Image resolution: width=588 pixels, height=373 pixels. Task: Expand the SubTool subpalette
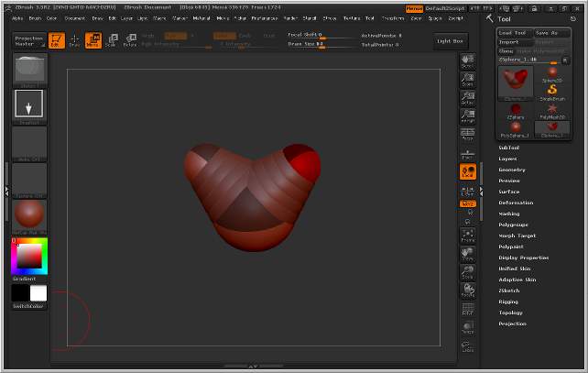[509, 148]
